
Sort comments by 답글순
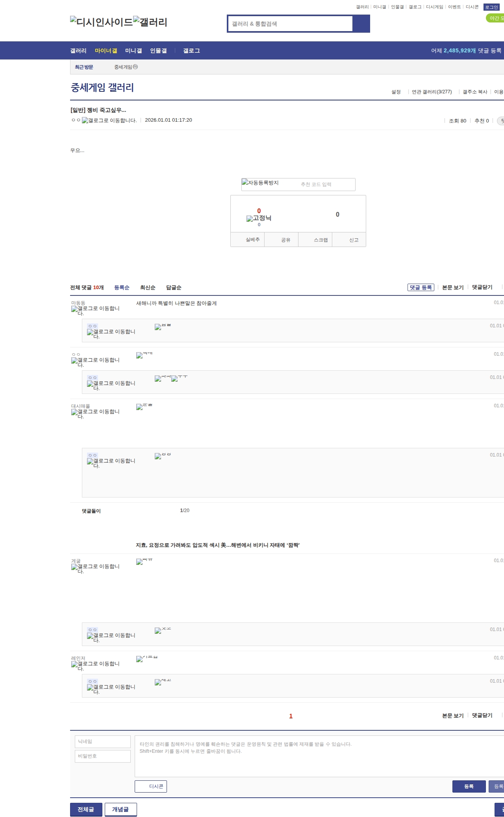[x=174, y=288]
